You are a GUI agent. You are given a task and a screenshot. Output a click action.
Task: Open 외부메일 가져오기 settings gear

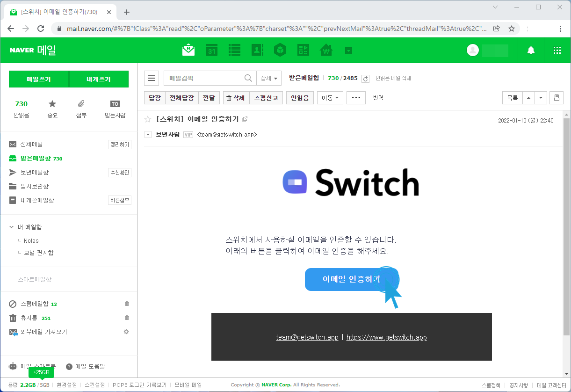point(126,332)
